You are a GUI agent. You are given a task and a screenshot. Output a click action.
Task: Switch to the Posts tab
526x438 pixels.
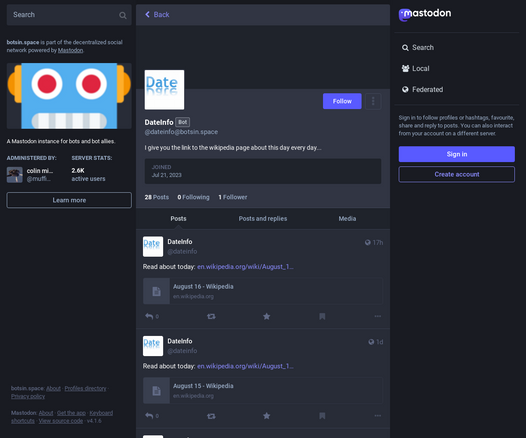click(x=178, y=219)
